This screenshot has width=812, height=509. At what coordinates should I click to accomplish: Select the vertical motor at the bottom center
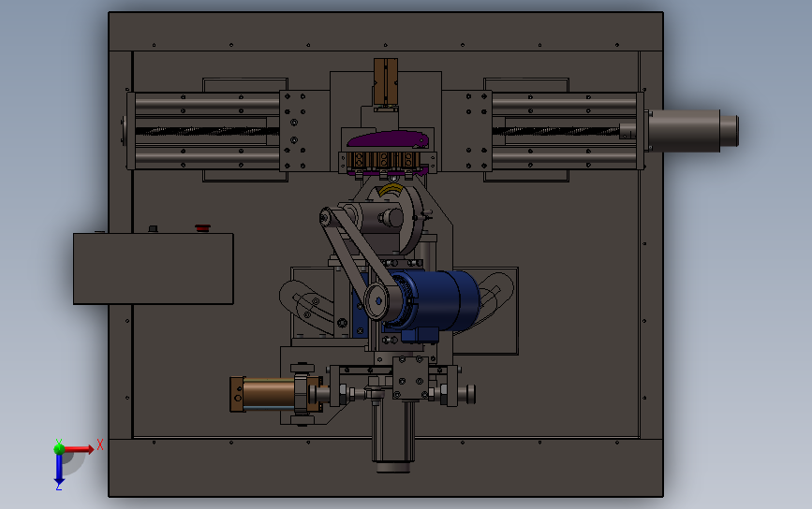(393, 434)
